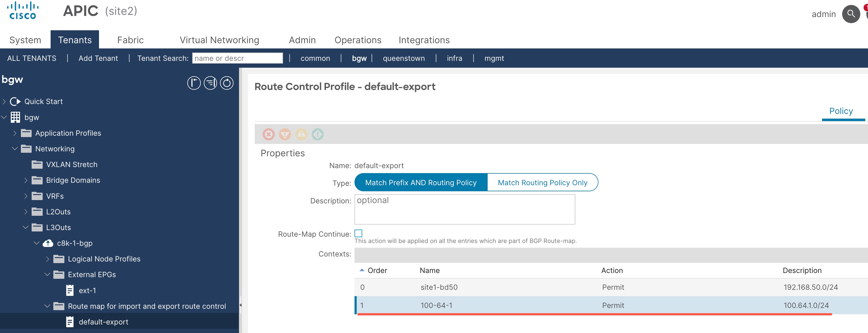Click the VXLAN Stretch folder icon

point(37,165)
